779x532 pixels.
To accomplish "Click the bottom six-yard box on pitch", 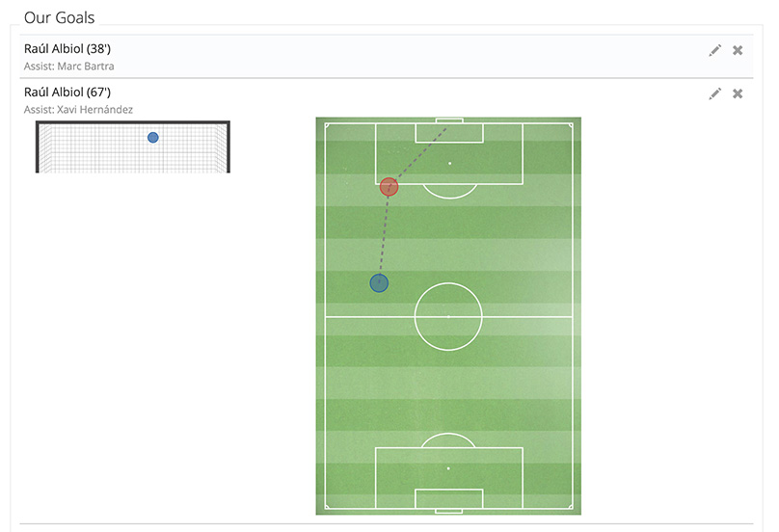I will pos(448,498).
